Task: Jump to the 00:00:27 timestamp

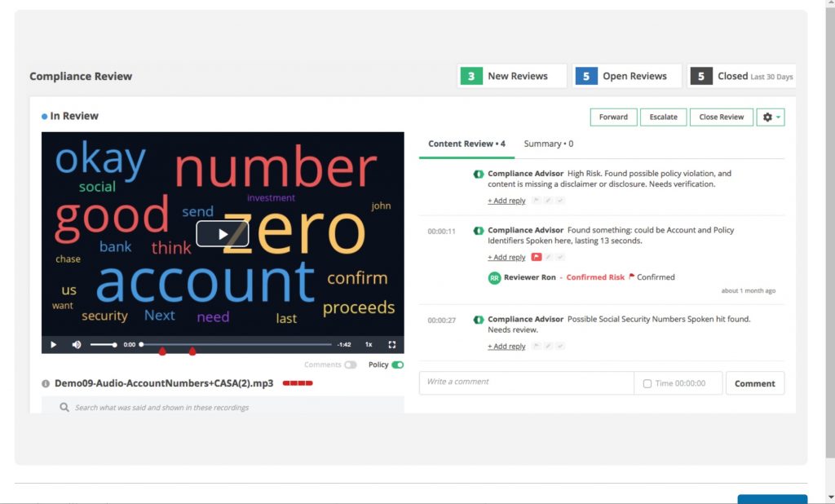Action: tap(441, 321)
